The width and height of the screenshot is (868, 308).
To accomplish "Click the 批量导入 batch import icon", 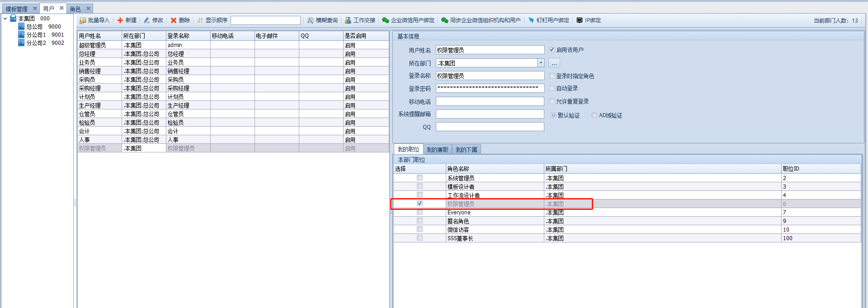I will point(83,20).
